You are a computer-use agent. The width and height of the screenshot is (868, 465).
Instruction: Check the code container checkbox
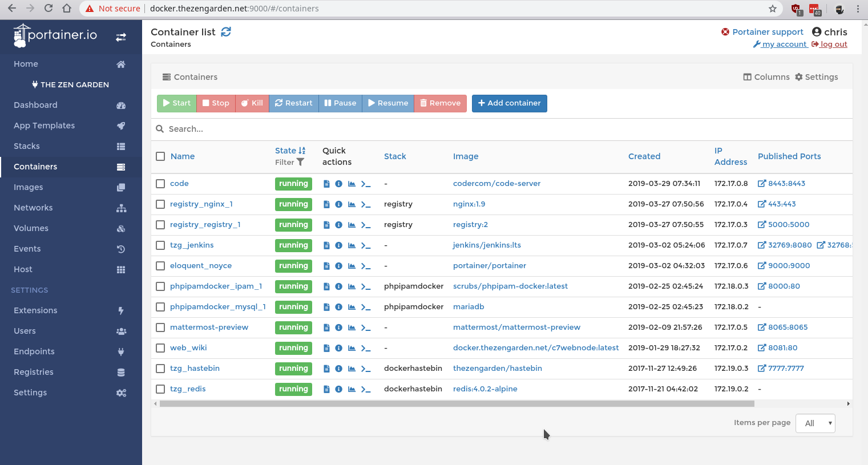pyautogui.click(x=160, y=184)
